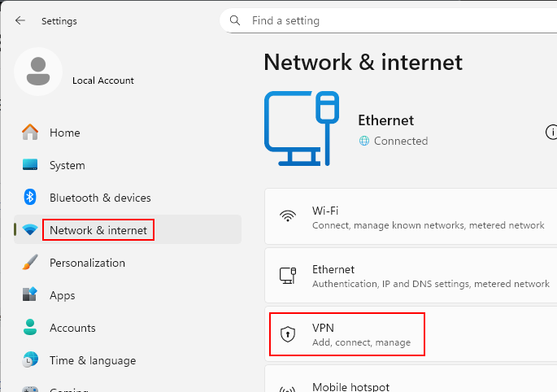Click the VPN shield icon
Viewport: 557px width, 392px height.
[287, 334]
